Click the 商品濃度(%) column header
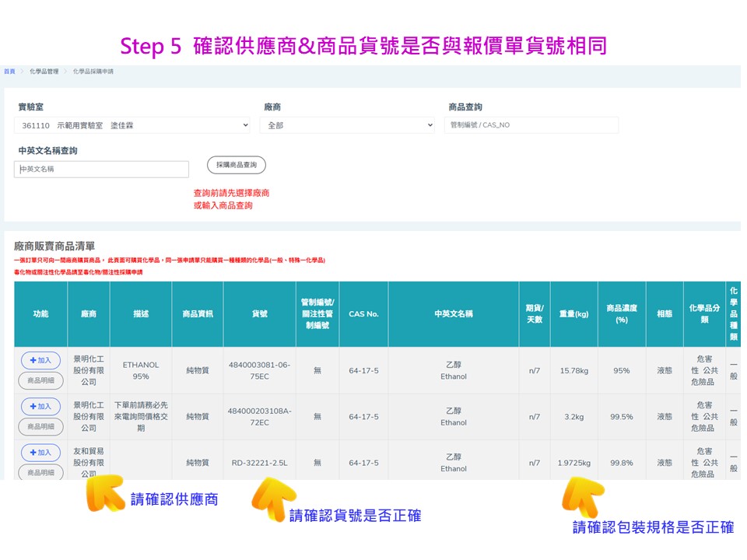 point(622,313)
